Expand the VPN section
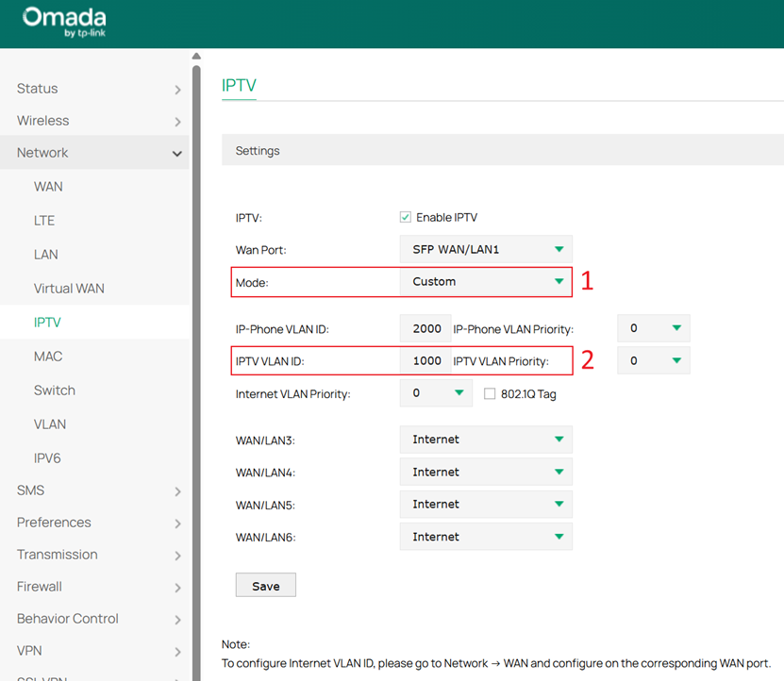 click(28, 650)
